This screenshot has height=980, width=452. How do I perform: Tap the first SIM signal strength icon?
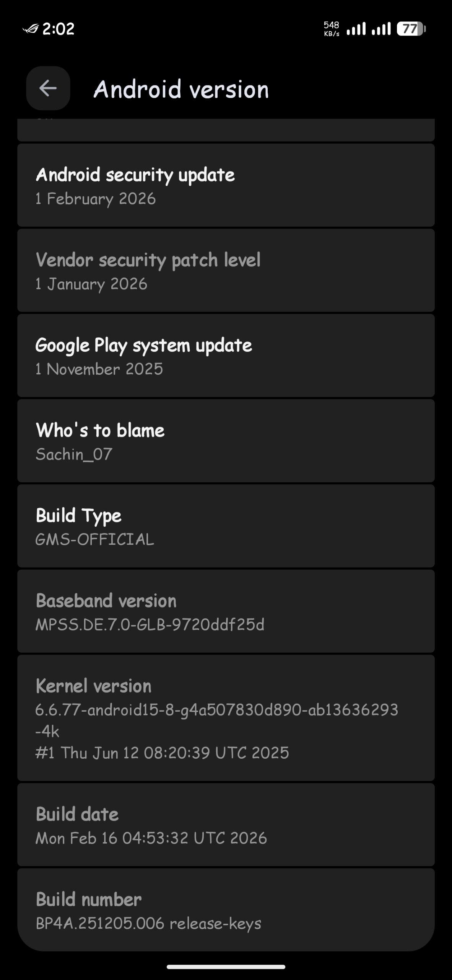[x=356, y=29]
